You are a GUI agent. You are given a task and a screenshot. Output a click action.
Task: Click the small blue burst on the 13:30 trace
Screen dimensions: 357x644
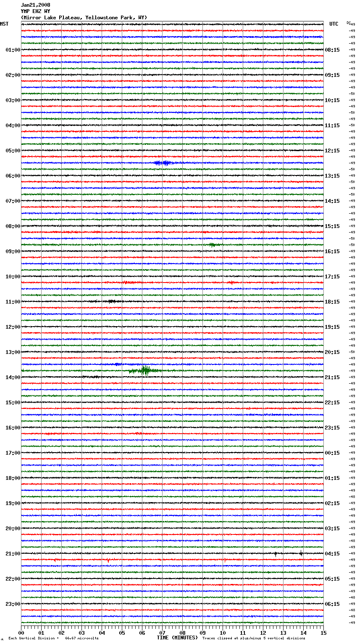pyautogui.click(x=118, y=364)
